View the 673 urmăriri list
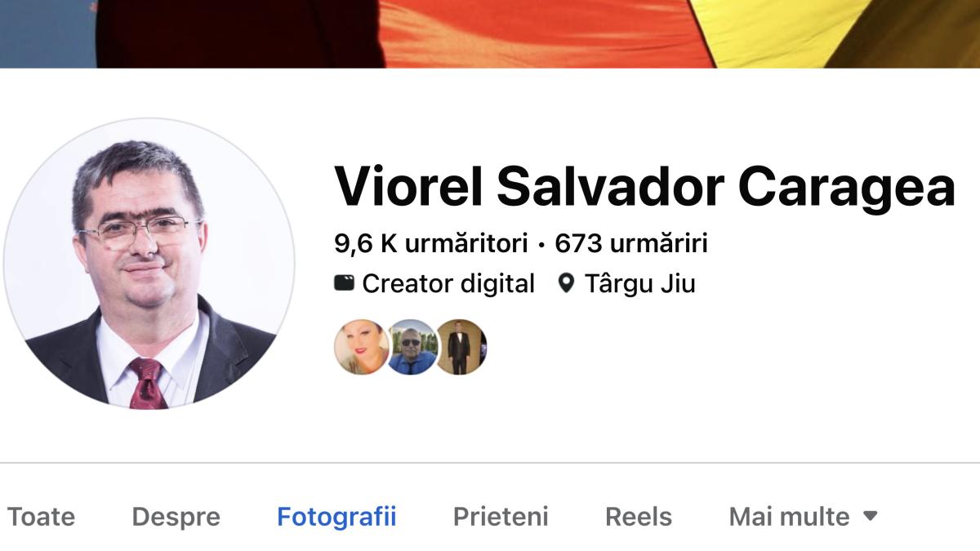The height and width of the screenshot is (551, 980). [x=631, y=242]
